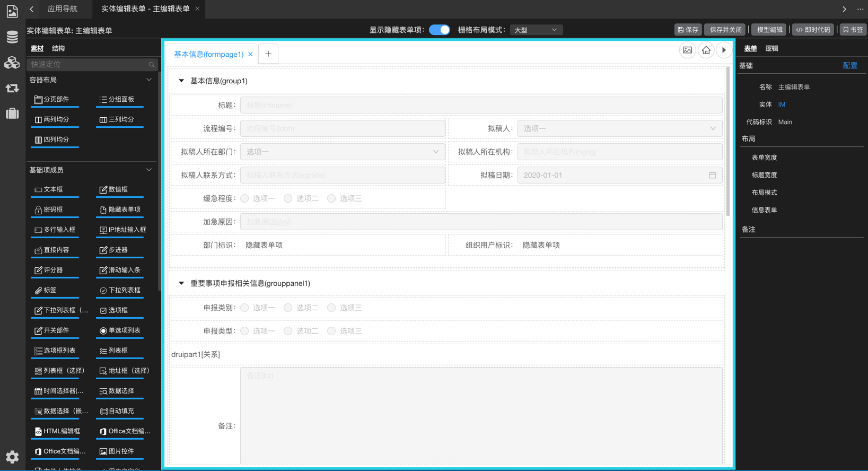
Task: Switch to the 素材 tab
Action: click(37, 48)
